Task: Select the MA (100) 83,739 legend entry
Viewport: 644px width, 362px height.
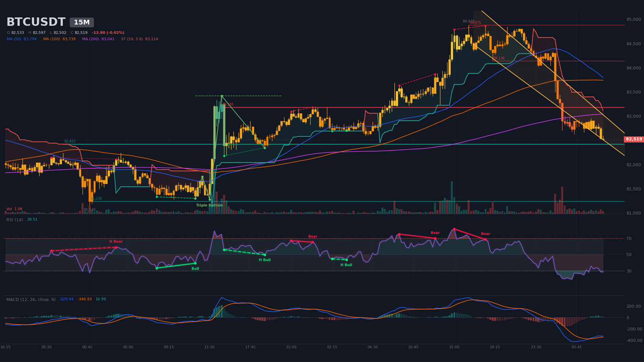Action: coord(59,39)
